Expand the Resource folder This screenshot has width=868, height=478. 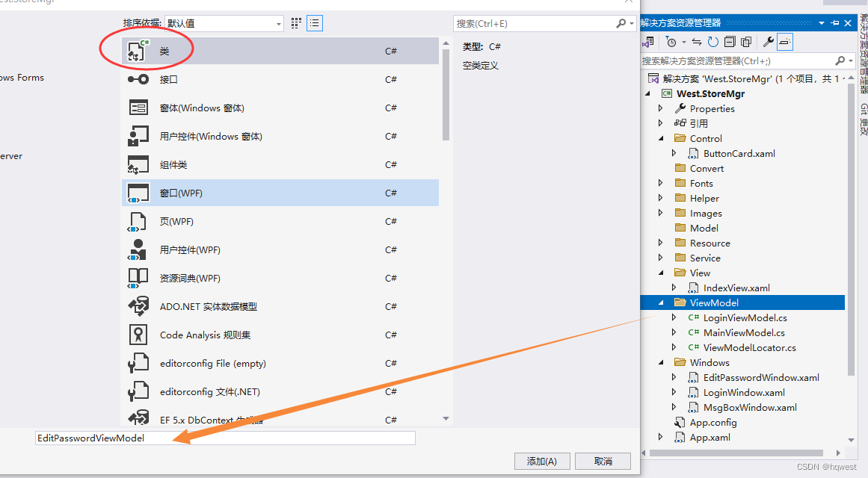tap(660, 243)
